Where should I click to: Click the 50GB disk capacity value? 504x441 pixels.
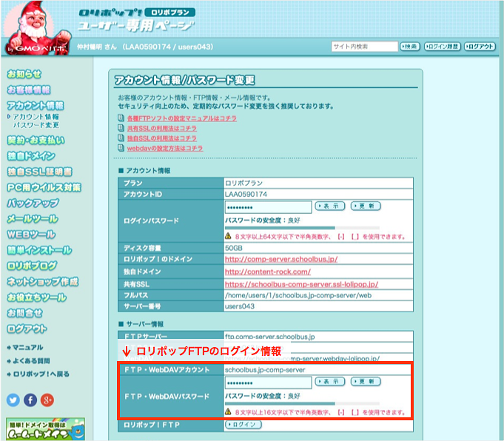click(x=234, y=248)
